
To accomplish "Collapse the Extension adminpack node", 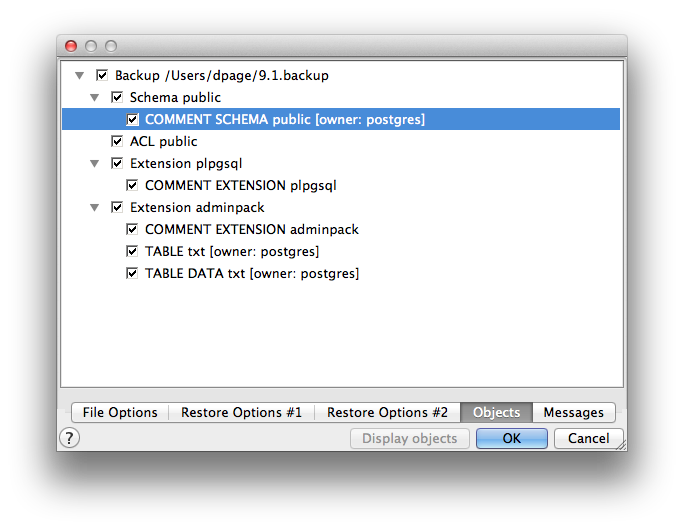I will (94, 208).
